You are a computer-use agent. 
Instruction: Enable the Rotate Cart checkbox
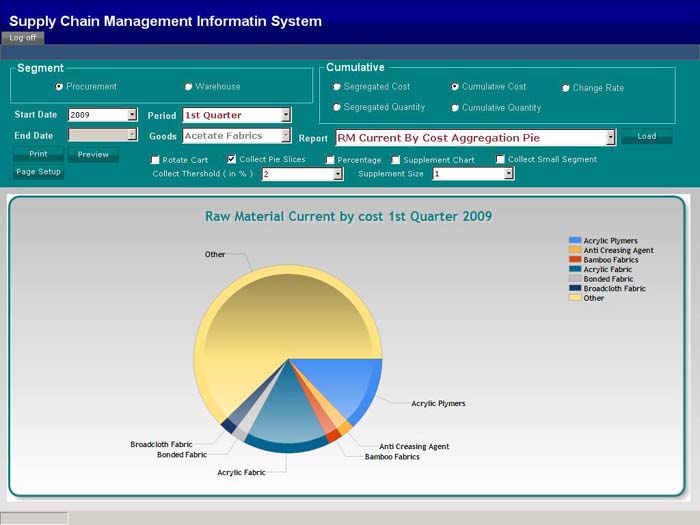(155, 160)
